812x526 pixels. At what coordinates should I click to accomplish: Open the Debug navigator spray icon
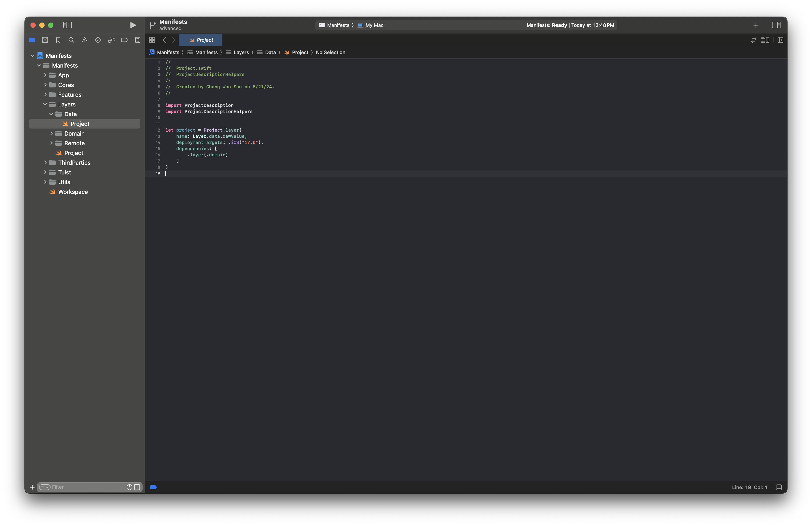tap(111, 40)
